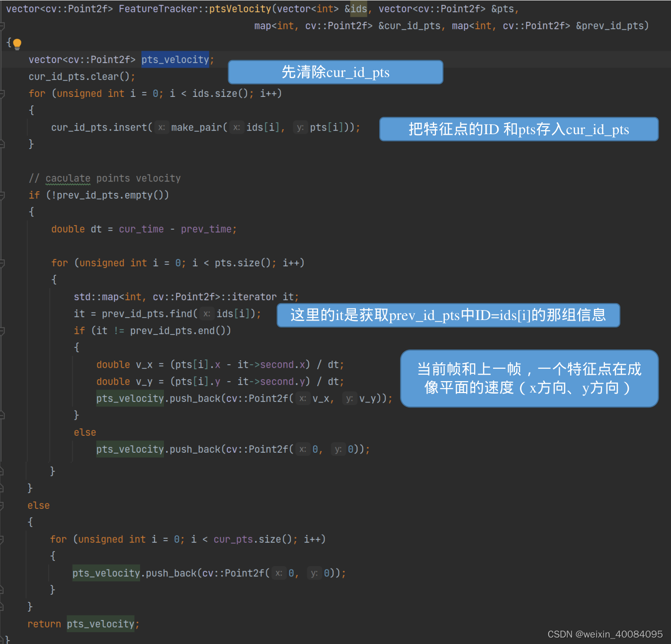
Task: Click 'ids.size()' in the first for loop
Action: (220, 93)
